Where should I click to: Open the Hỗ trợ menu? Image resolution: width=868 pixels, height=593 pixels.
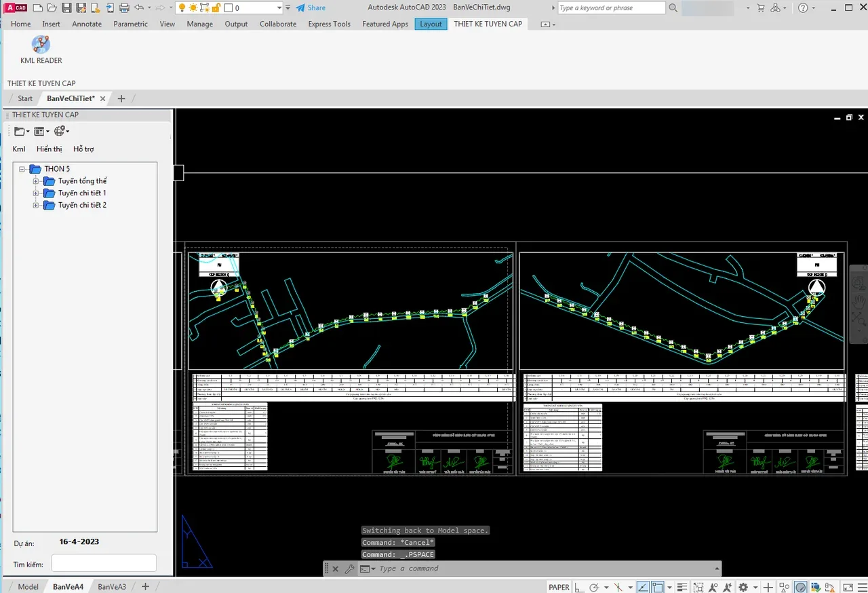click(x=83, y=149)
